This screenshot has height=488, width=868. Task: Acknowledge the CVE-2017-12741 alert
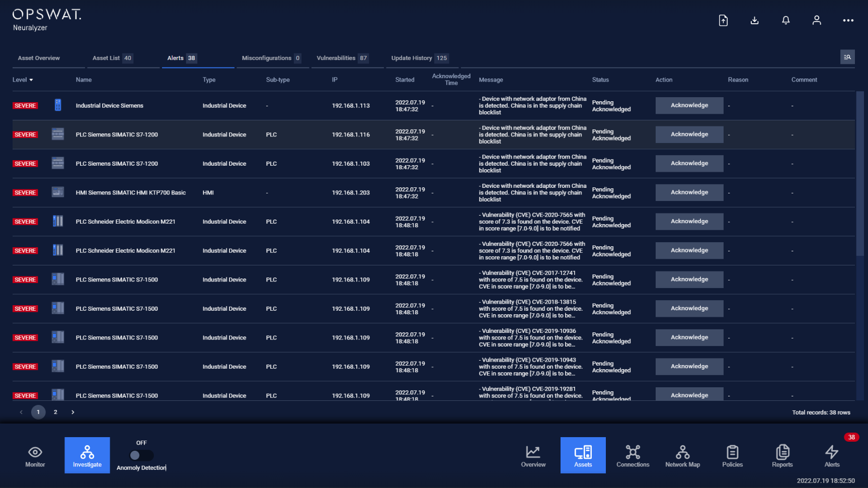tap(689, 279)
